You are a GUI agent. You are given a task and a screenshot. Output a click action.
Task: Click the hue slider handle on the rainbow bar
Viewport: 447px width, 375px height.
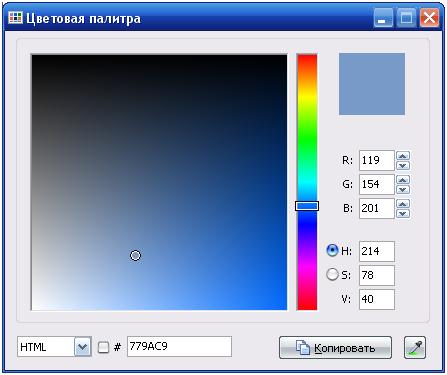coord(307,206)
